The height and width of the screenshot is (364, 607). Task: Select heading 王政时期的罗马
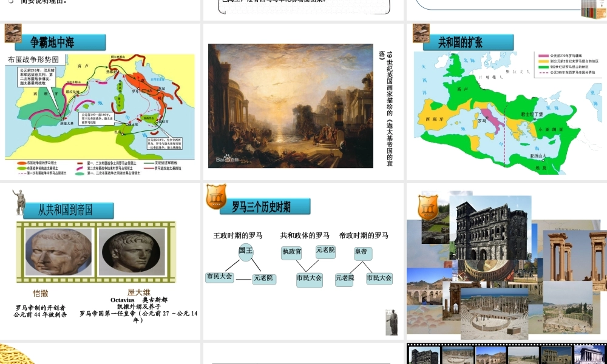(x=238, y=235)
